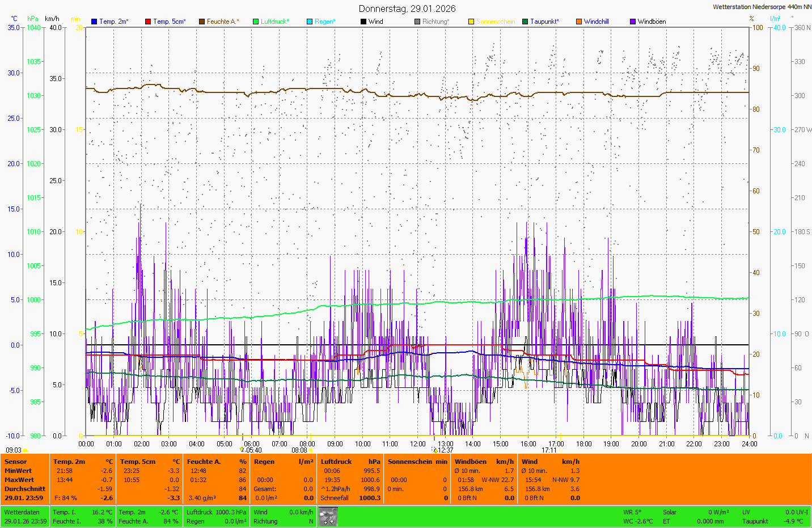Click the brown Feuchte A. color swatch
Screen dimensions: 812x528
tap(202, 22)
